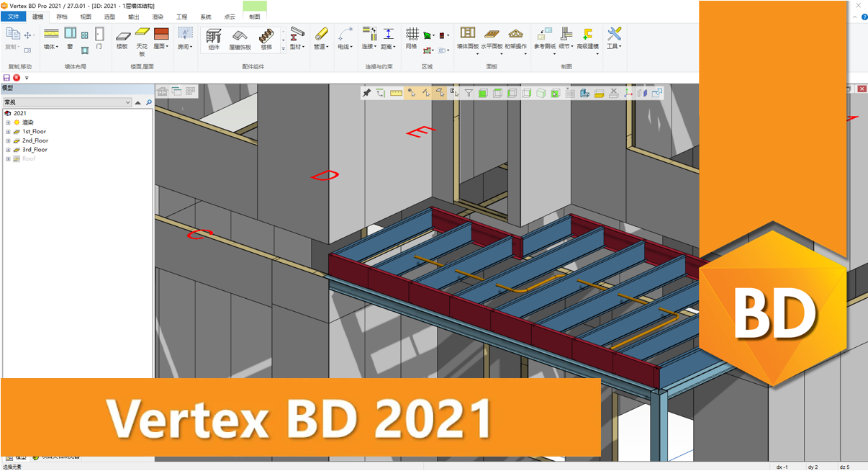The height and width of the screenshot is (471, 868).
Task: Click the delete X icon on floating toolbar
Action: click(613, 93)
